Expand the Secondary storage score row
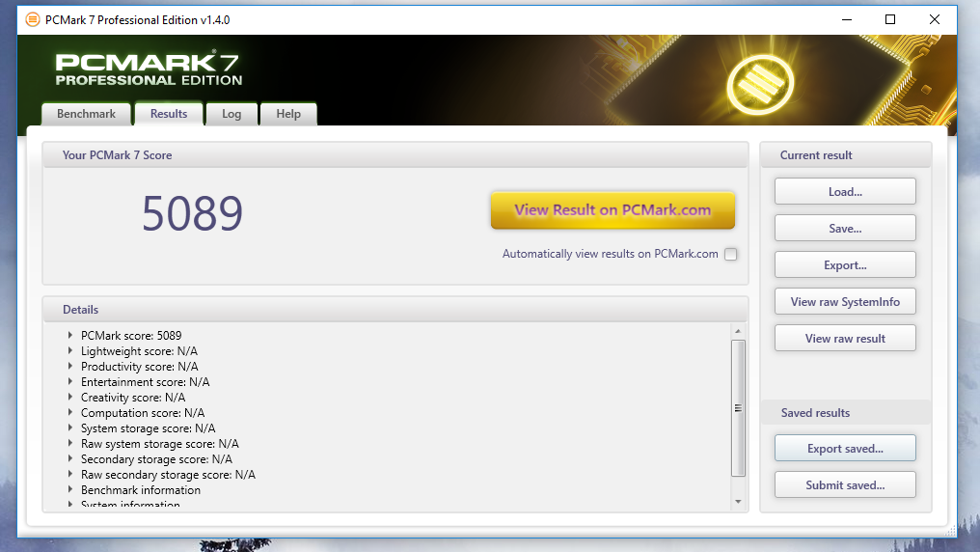 pos(70,458)
